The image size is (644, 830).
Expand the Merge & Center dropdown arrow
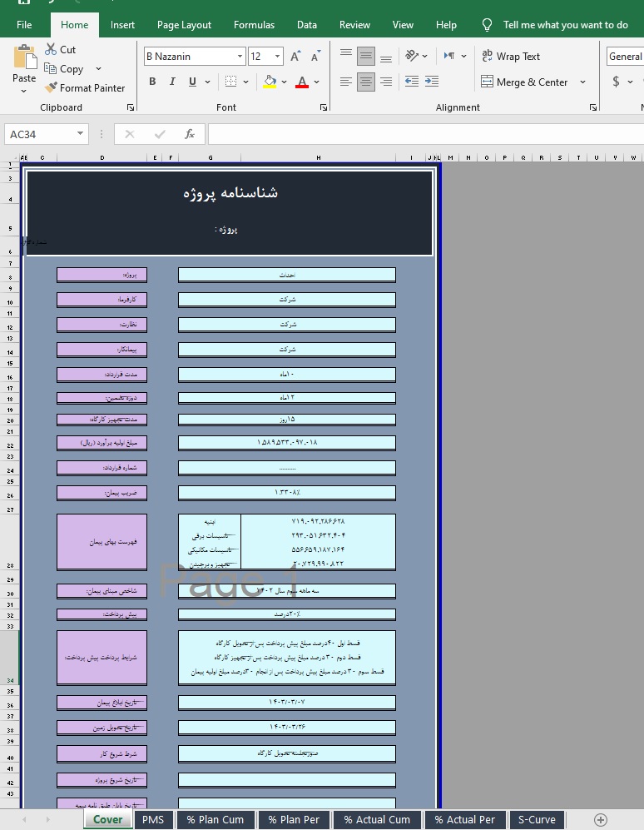click(x=582, y=82)
